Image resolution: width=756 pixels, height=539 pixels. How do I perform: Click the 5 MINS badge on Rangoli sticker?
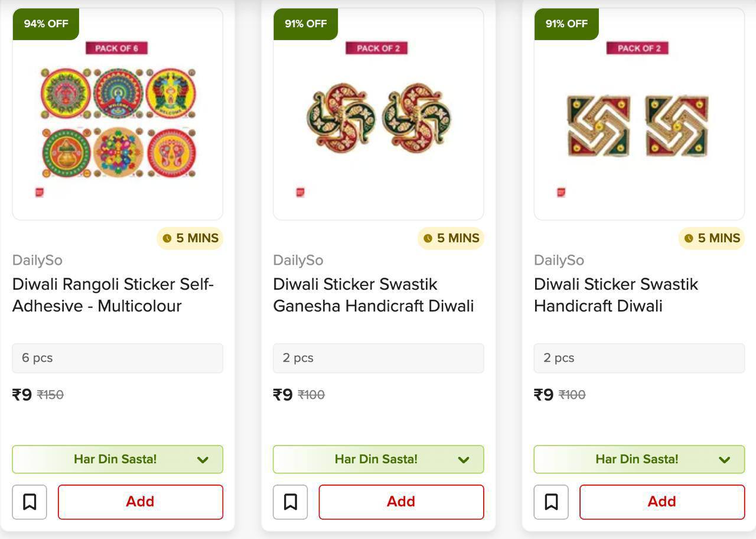point(190,238)
